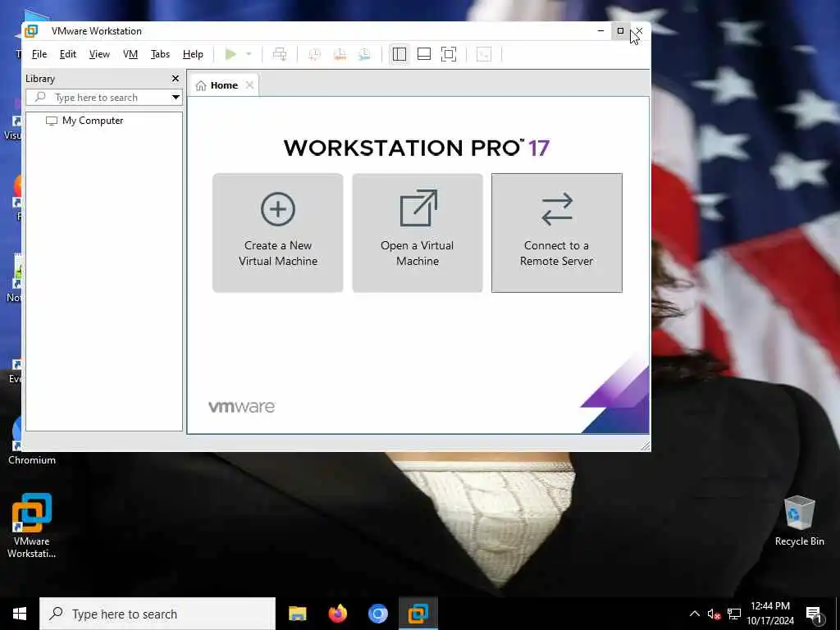Open File Explorer from the taskbar
The width and height of the screenshot is (840, 630).
coord(297,614)
